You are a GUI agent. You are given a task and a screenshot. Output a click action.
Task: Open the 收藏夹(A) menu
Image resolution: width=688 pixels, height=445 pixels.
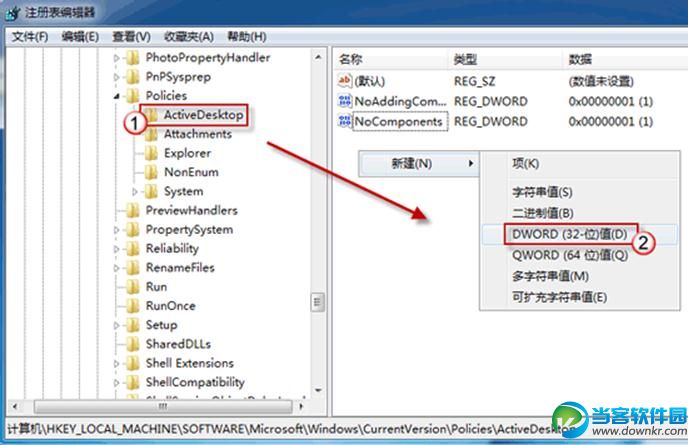coord(189,37)
